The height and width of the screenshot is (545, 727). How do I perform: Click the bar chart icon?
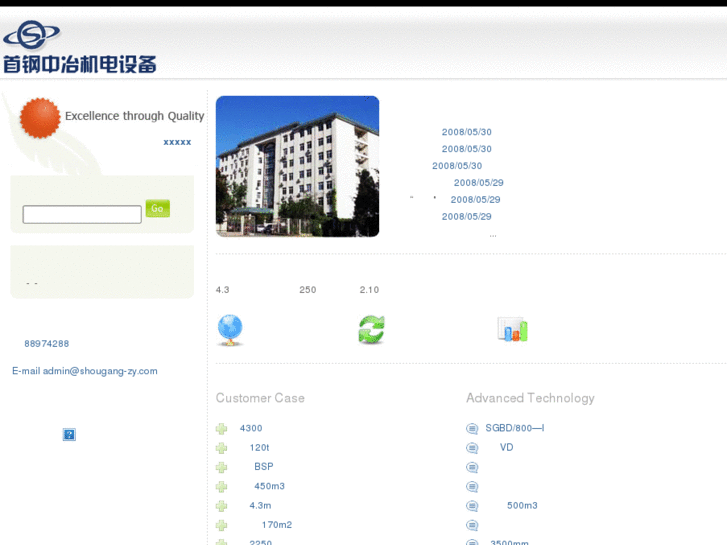(512, 329)
